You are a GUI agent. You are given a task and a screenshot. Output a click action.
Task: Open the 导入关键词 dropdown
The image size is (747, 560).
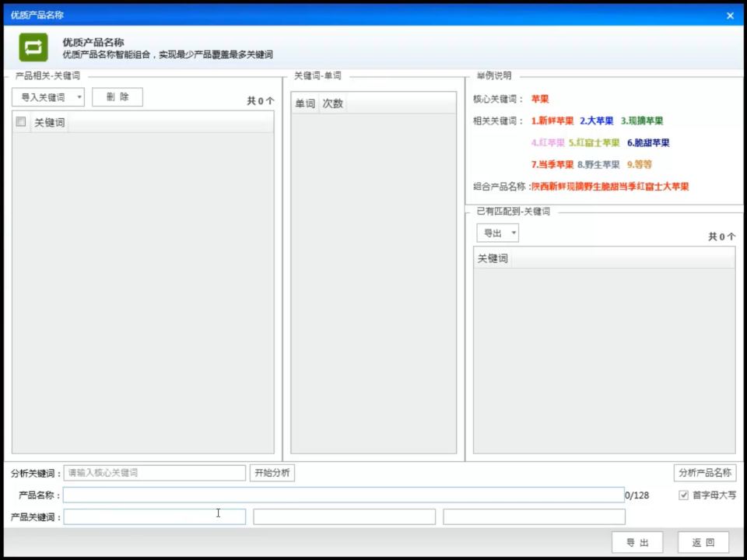[48, 97]
